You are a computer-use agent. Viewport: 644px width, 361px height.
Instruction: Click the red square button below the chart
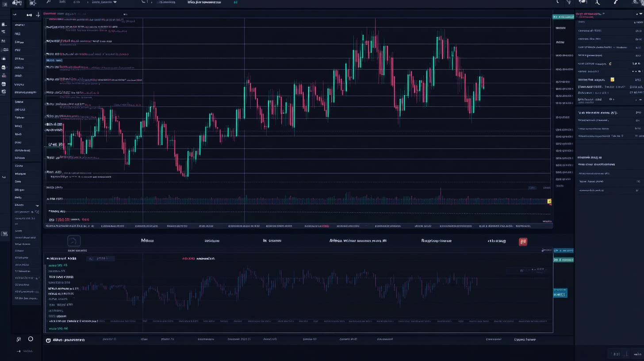tap(523, 242)
